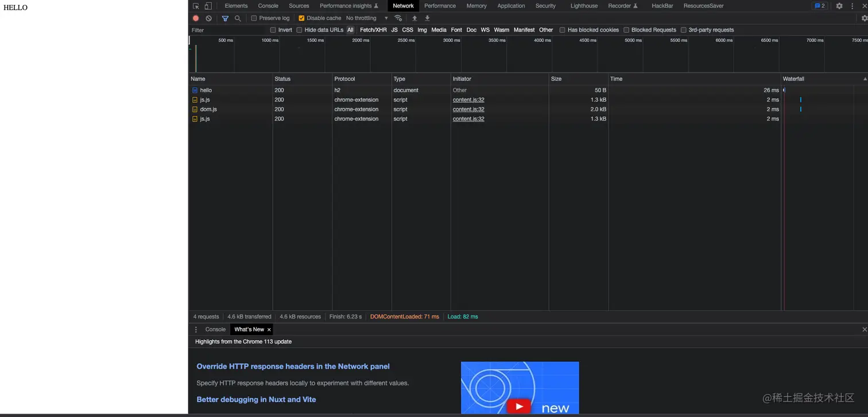Open the Security tab

545,6
